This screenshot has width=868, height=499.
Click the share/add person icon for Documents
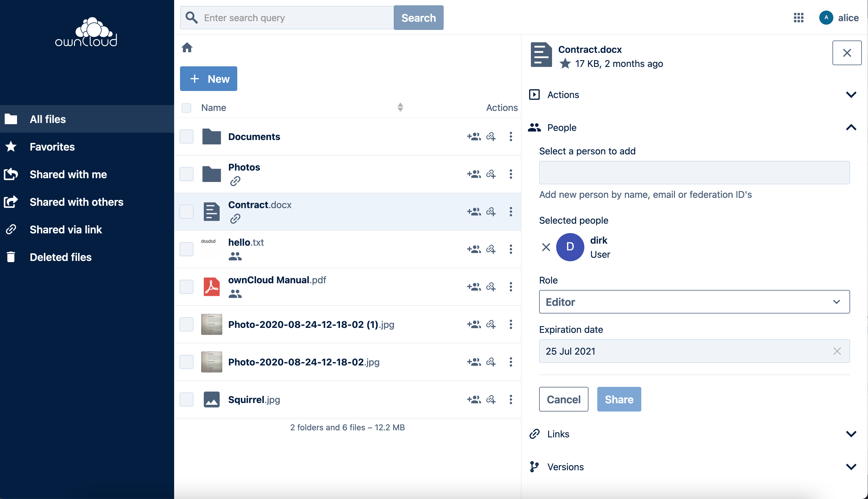coord(473,136)
